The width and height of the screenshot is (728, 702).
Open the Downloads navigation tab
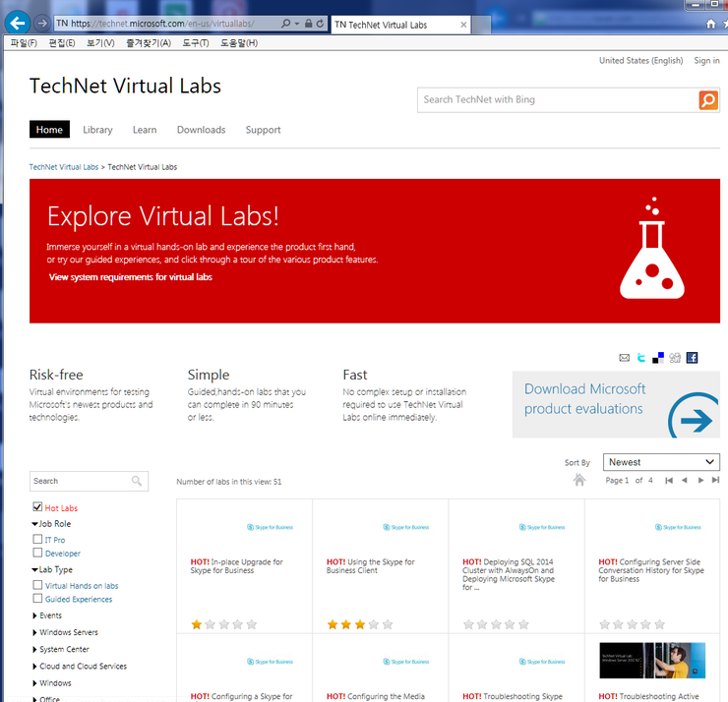coord(201,130)
